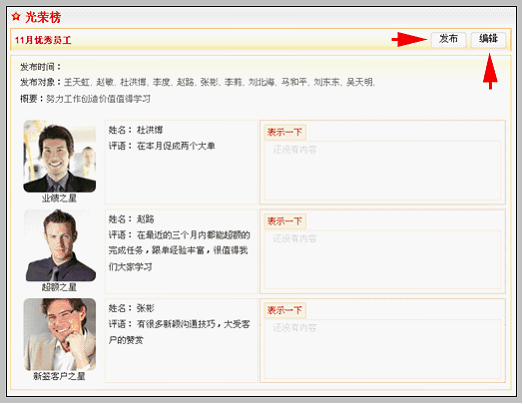Screen dimensions: 523x404
Task: Open the 新签客户之星 employee photo
Action: coord(60,334)
